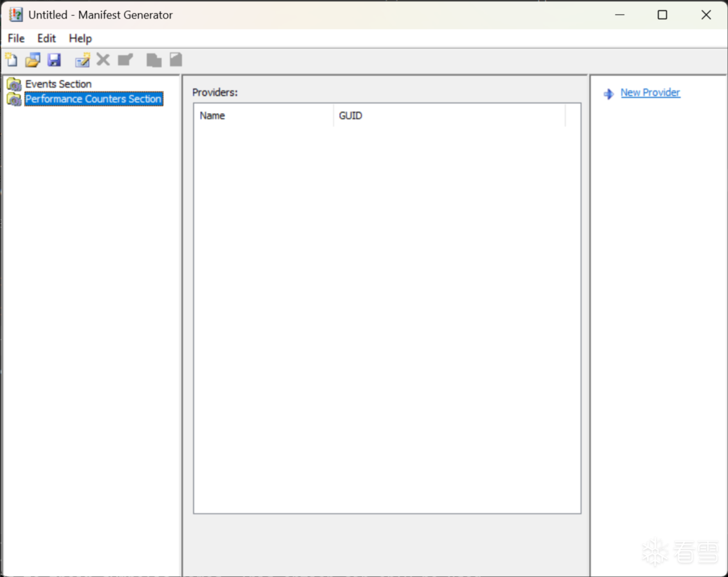Select Performance Counters Section tree item
Viewport: 728px width, 577px height.
pos(93,99)
